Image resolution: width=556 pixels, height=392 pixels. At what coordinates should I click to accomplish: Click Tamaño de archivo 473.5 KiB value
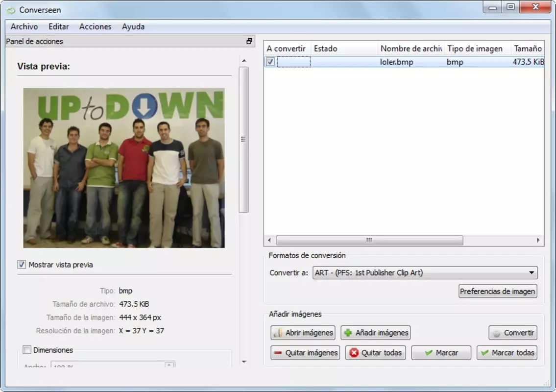(134, 304)
